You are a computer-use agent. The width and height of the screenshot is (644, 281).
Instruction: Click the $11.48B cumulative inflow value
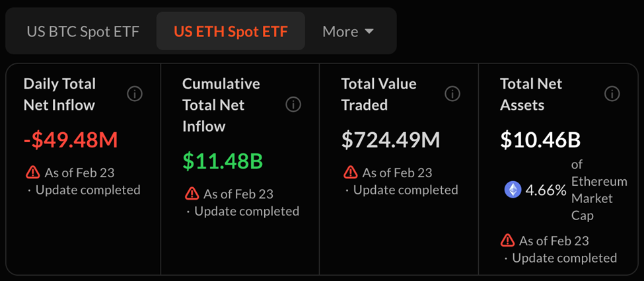223,161
